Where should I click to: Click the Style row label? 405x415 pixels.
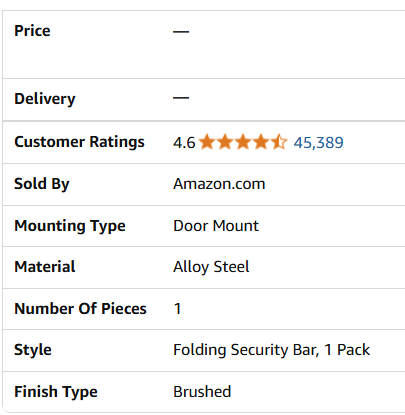[33, 350]
